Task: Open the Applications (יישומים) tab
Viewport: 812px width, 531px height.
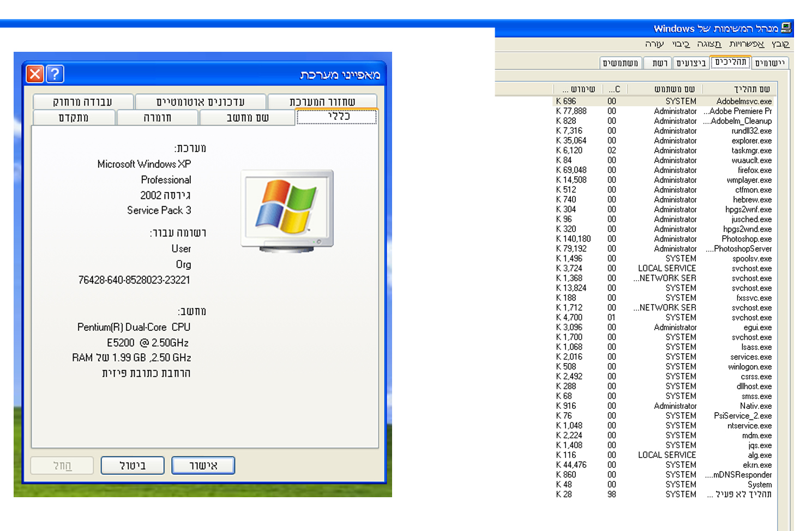Action: tap(769, 63)
